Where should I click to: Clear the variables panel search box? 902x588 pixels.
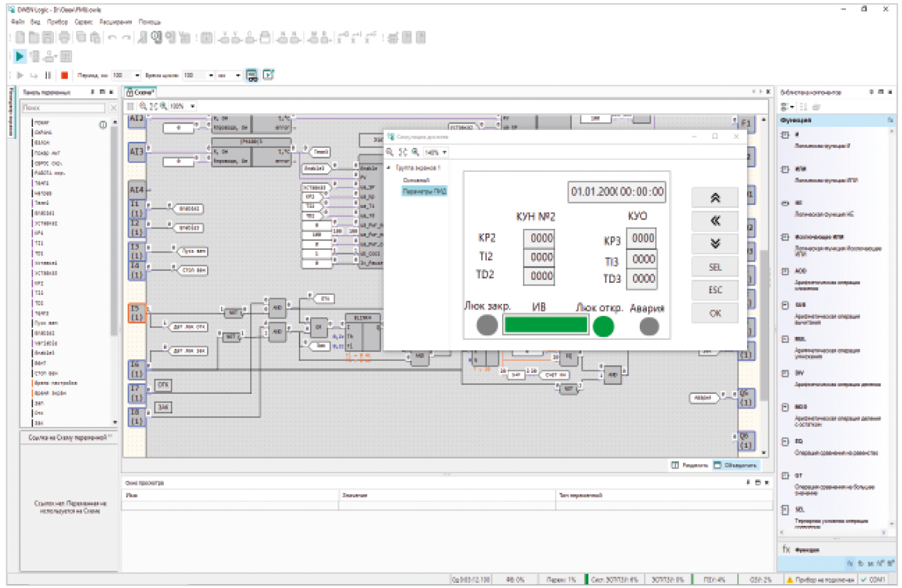tap(113, 108)
